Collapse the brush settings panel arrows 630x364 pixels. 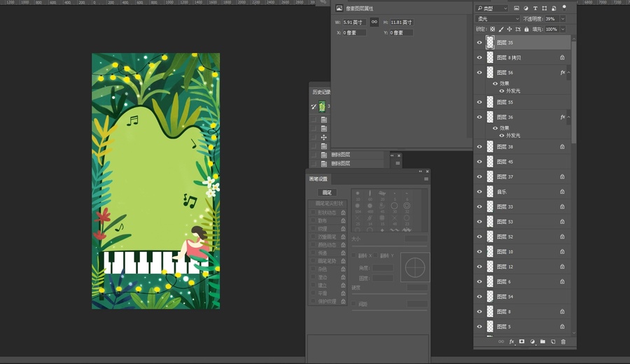pyautogui.click(x=420, y=171)
